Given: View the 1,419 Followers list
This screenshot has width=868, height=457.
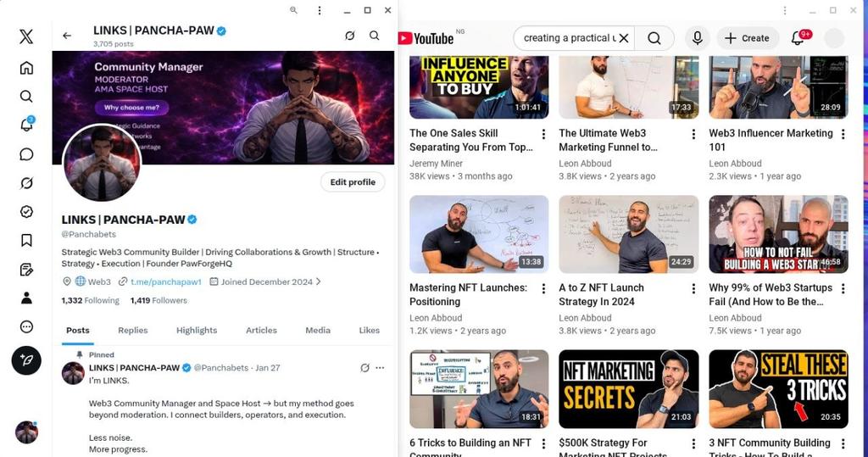Looking at the screenshot, I should click(x=159, y=300).
